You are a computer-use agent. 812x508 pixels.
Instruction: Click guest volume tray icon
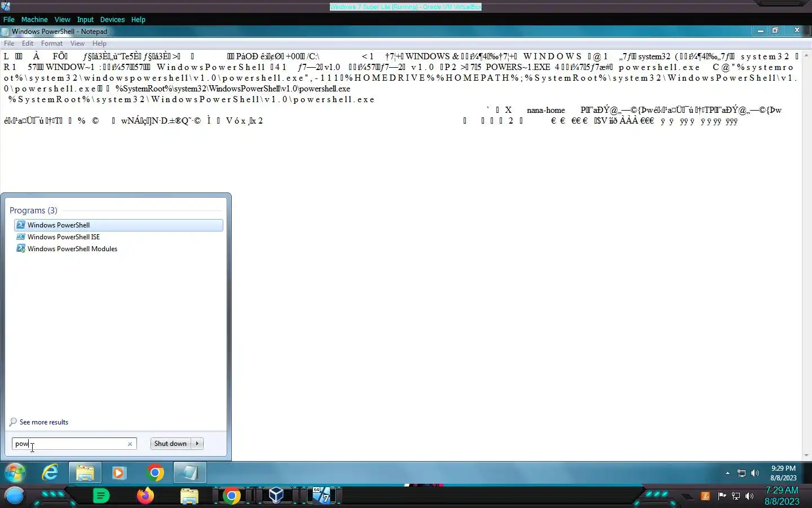coord(755,473)
